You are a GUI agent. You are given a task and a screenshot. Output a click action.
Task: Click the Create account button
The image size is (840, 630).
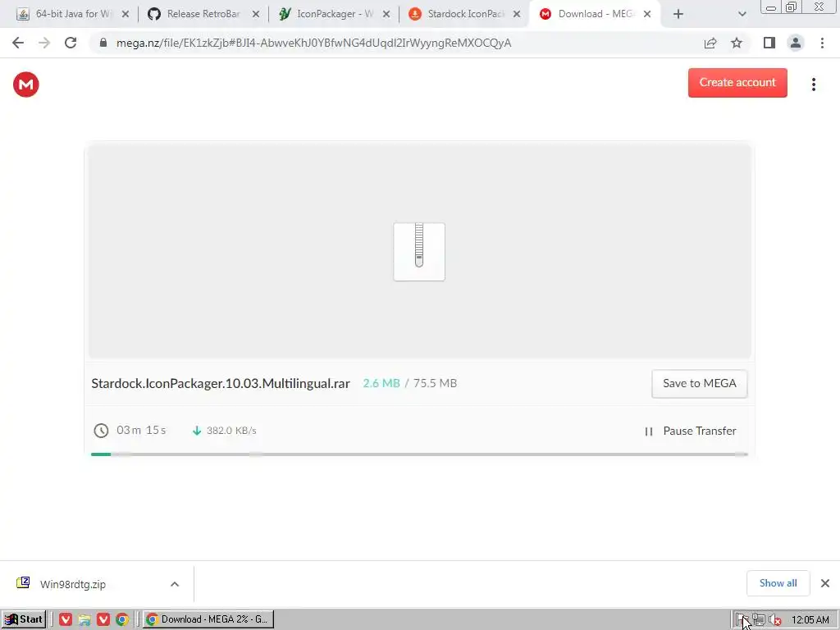[737, 83]
